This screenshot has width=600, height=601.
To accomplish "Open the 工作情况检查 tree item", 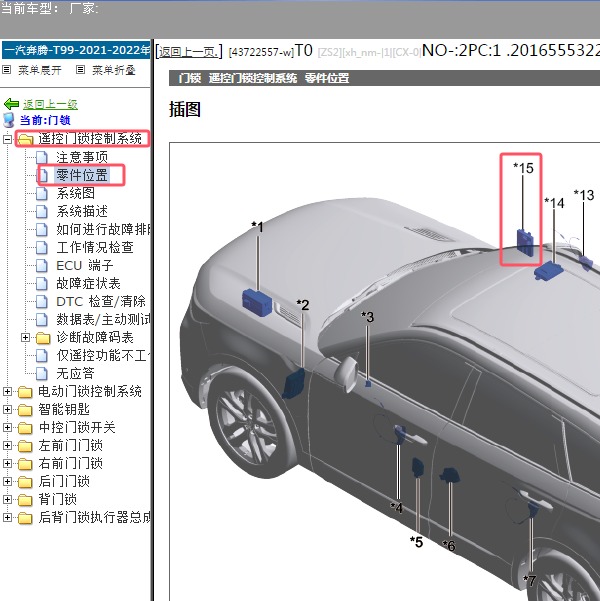I will coord(95,247).
